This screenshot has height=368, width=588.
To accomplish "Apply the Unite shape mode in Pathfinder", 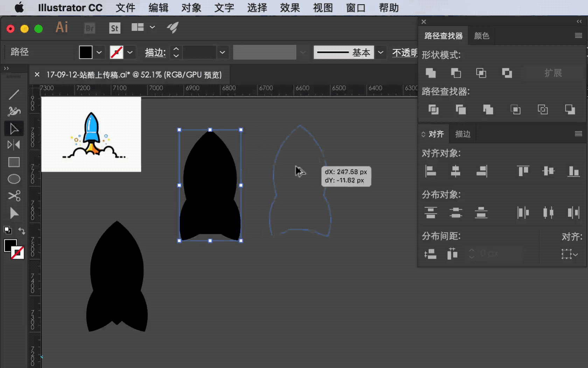I will coord(430,73).
